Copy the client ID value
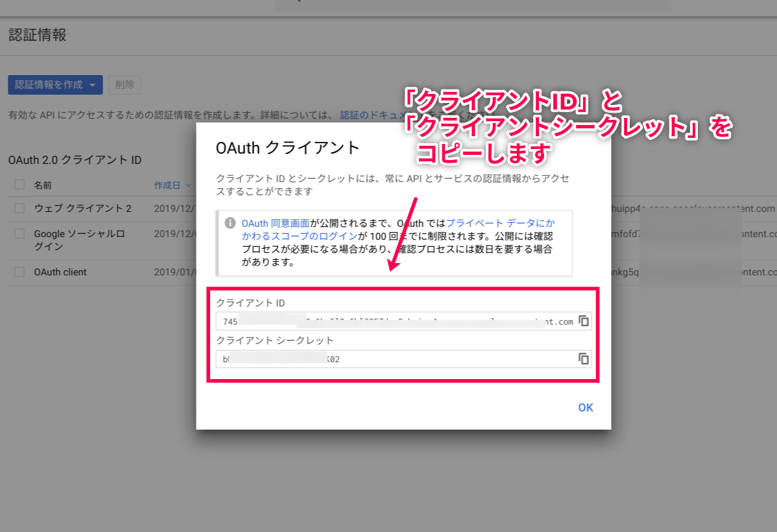Image resolution: width=777 pixels, height=532 pixels. tap(584, 321)
